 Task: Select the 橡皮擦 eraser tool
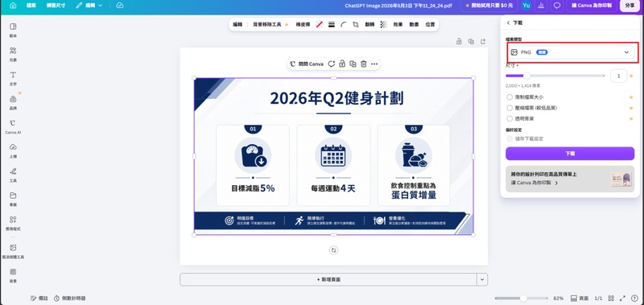click(303, 25)
